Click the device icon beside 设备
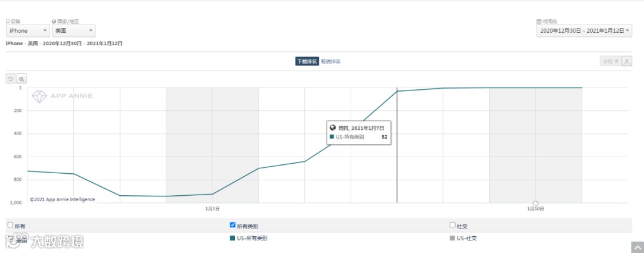 8,21
